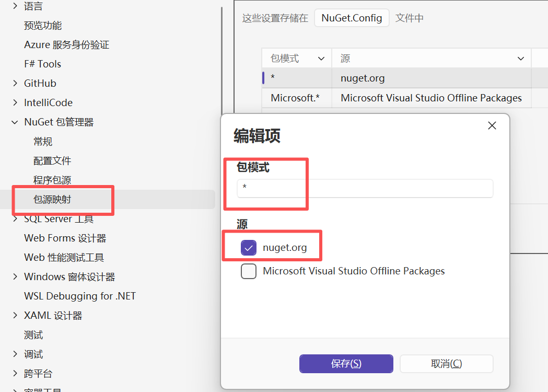
Task: Select 配置文件 under NuGet 包管理器
Action: (x=52, y=161)
